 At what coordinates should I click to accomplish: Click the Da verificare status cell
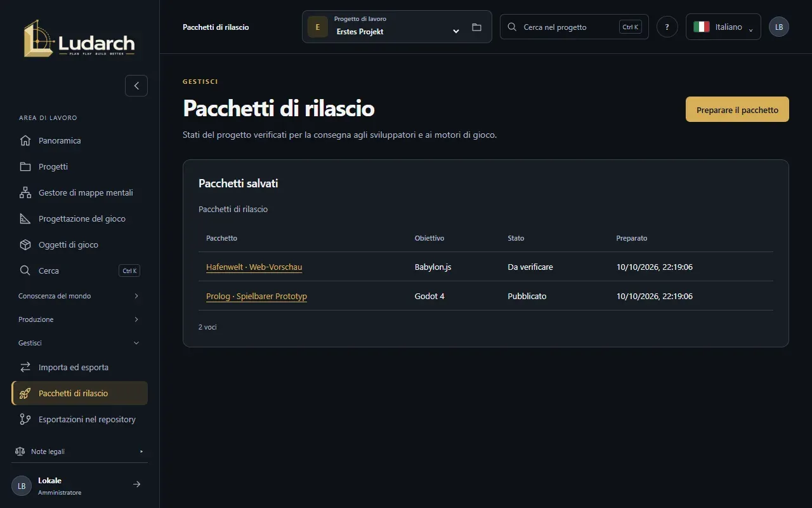pos(530,267)
